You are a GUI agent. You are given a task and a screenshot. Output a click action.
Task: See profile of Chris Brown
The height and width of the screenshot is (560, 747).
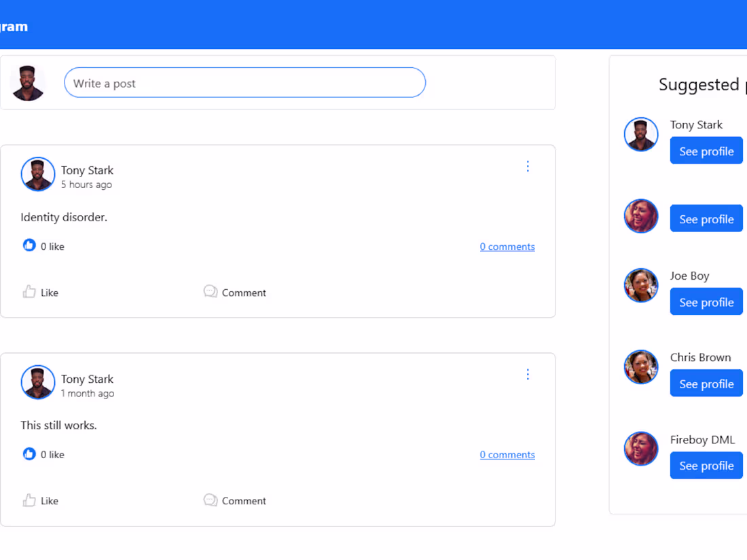pos(706,383)
